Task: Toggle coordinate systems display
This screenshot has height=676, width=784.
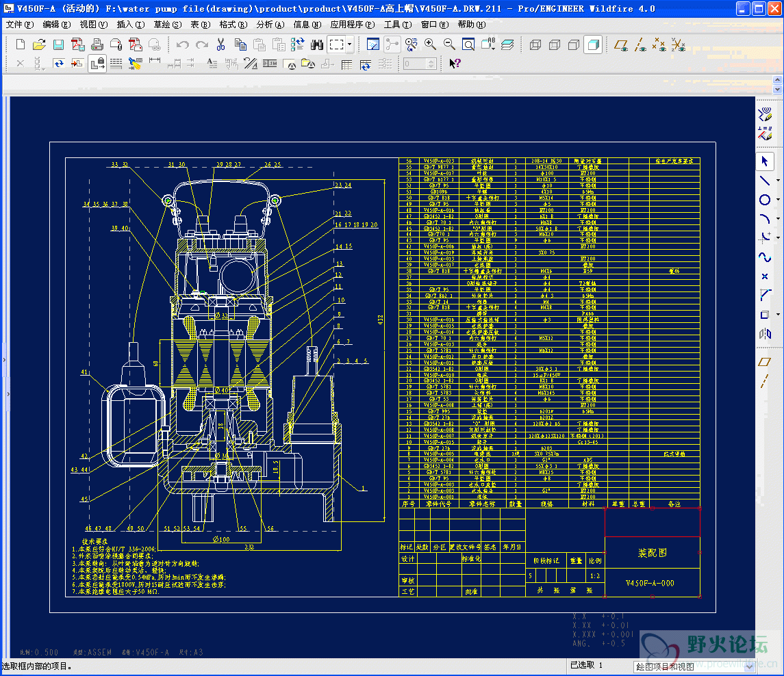Action: pyautogui.click(x=679, y=45)
